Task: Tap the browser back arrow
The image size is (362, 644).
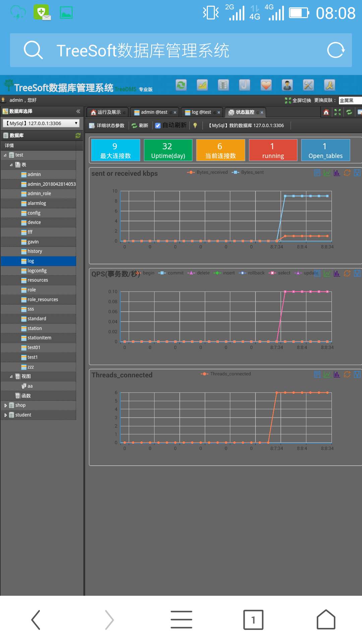Action: click(x=36, y=620)
